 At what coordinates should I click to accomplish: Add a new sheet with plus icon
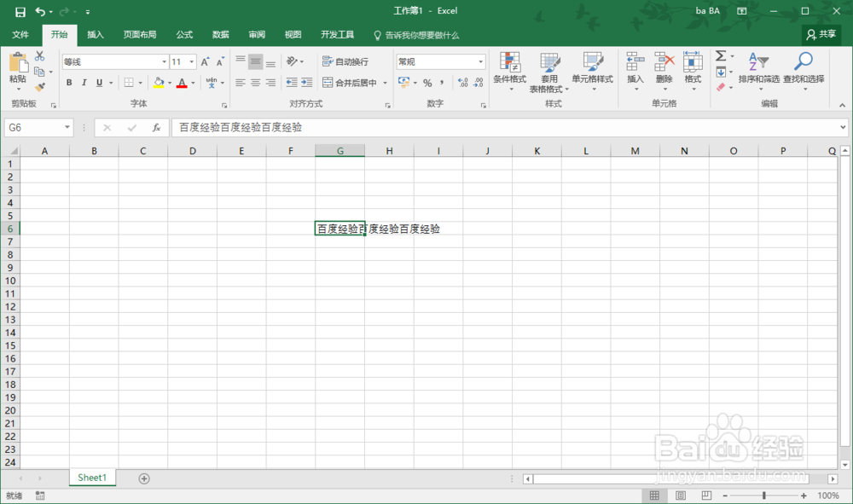[x=144, y=478]
